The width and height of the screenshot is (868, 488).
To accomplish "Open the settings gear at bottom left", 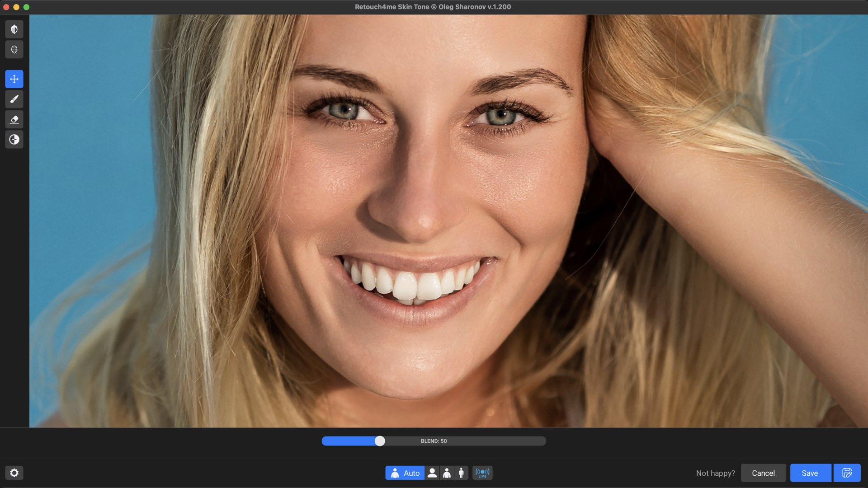I will [14, 473].
